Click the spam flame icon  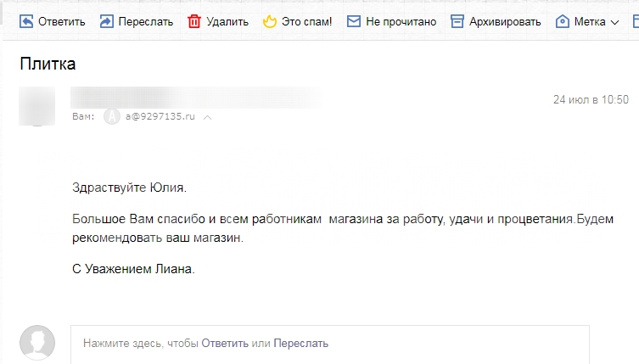(269, 21)
